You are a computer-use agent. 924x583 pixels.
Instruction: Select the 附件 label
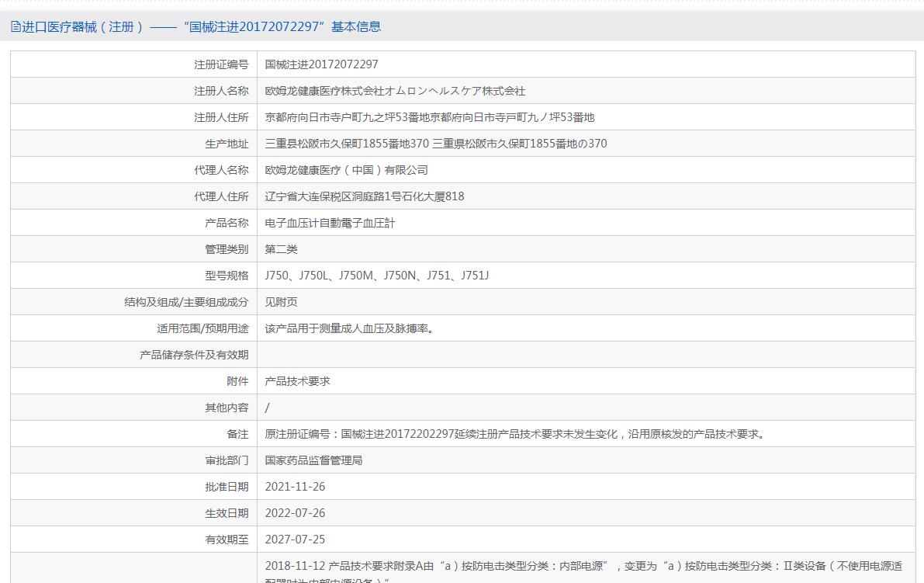pos(237,381)
